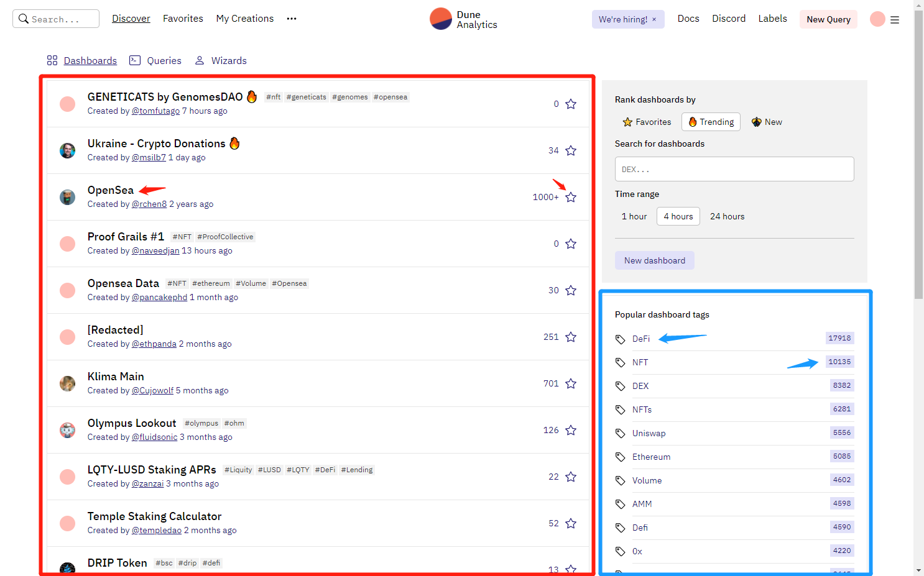This screenshot has height=576, width=924.
Task: Open the Klima Main dashboard title
Action: click(x=116, y=377)
